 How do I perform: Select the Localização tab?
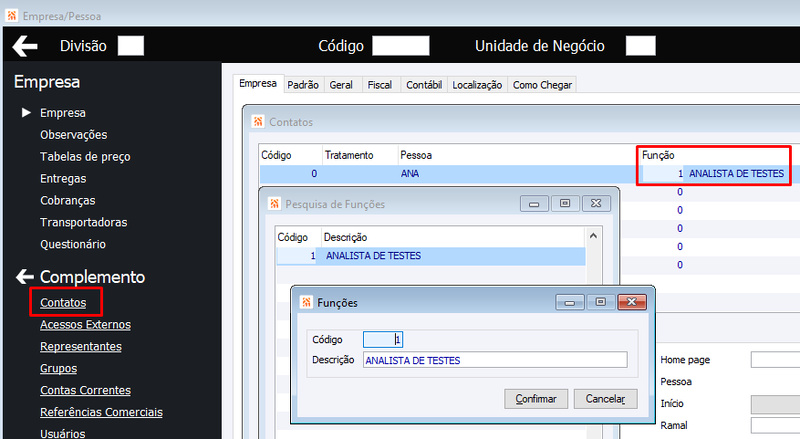(477, 85)
